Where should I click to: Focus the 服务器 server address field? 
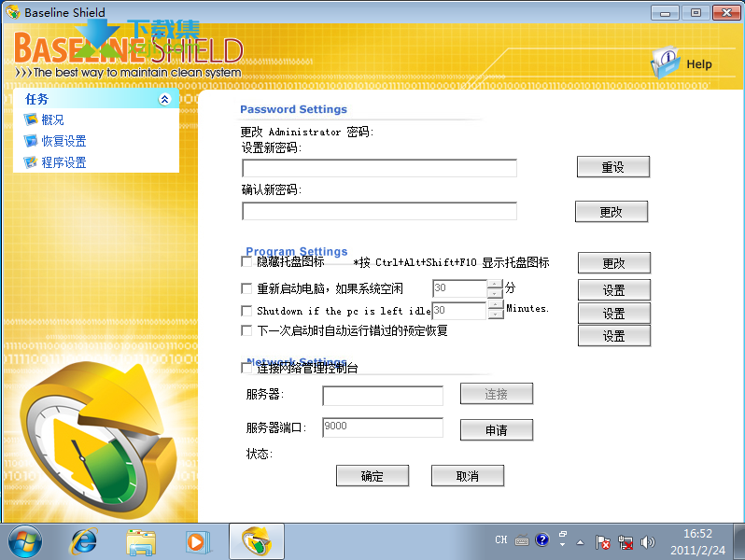(x=383, y=396)
